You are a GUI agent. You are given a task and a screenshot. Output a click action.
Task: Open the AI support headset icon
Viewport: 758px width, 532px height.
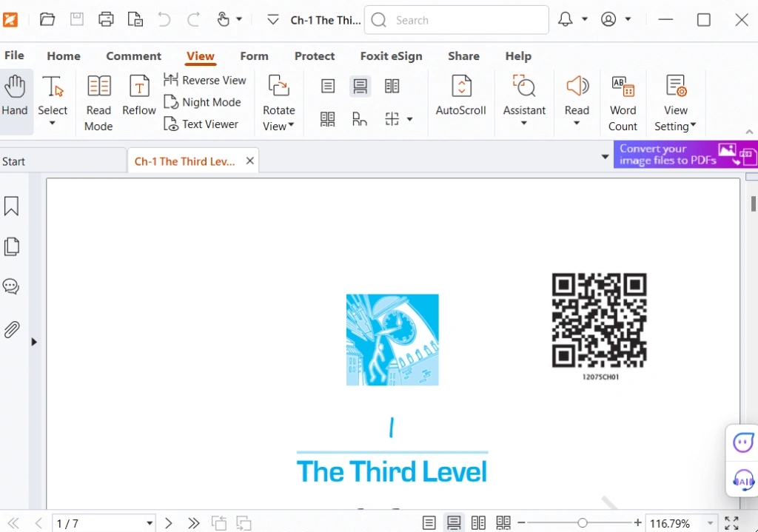[x=743, y=481]
